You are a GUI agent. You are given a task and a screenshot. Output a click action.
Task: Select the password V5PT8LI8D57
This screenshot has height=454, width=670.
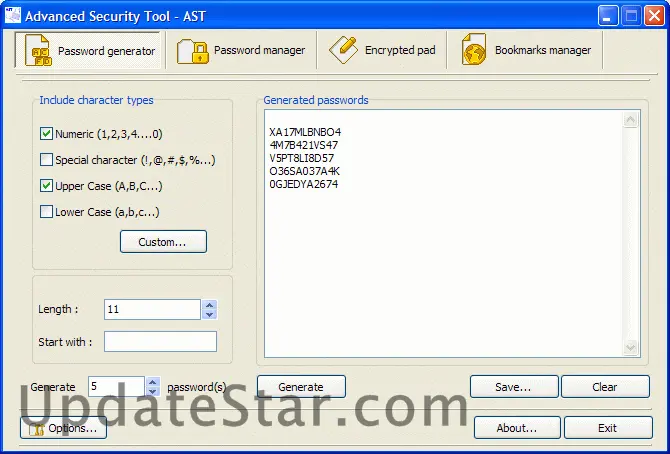pos(302,158)
